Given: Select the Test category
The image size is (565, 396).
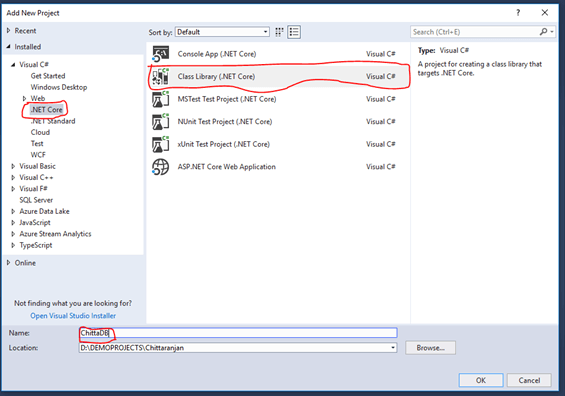Looking at the screenshot, I should pyautogui.click(x=37, y=143).
